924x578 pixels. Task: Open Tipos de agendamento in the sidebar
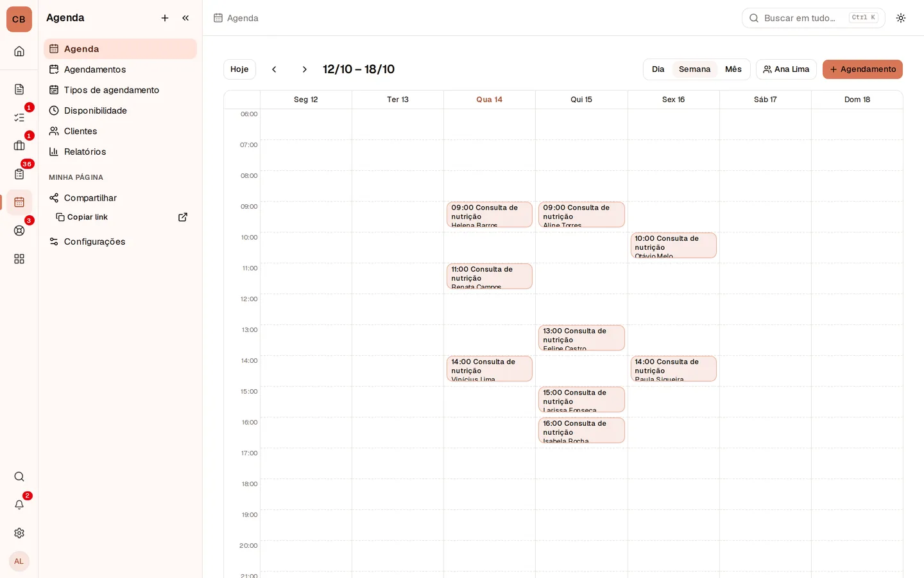120,90
